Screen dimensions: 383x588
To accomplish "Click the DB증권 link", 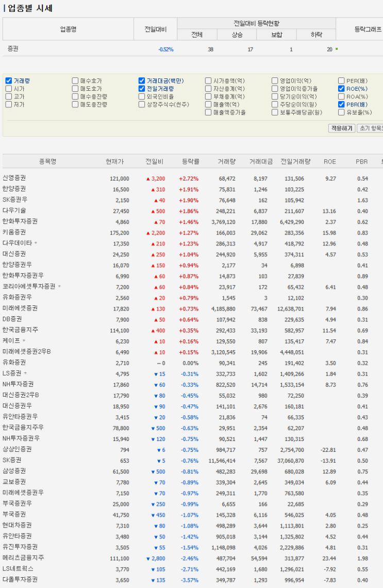I will point(12,319).
